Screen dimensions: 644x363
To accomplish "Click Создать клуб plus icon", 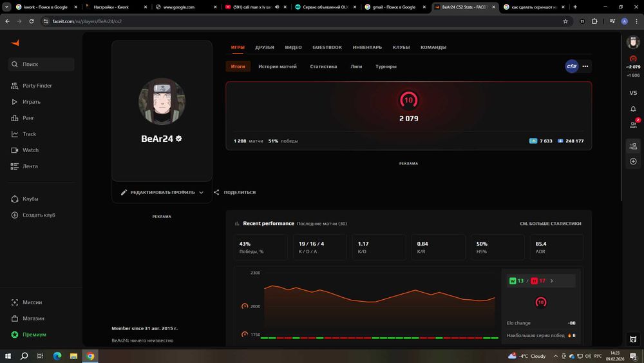I will pyautogui.click(x=15, y=215).
